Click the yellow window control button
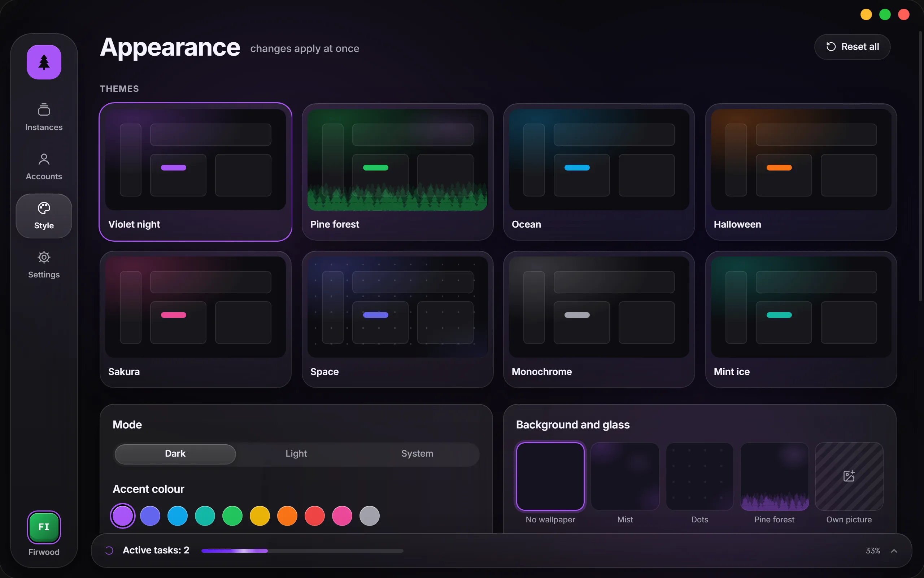The height and width of the screenshot is (578, 924). (866, 14)
